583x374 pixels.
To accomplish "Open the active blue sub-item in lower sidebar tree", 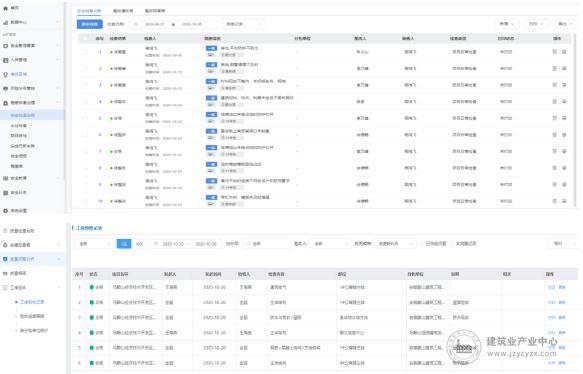I will [32, 302].
